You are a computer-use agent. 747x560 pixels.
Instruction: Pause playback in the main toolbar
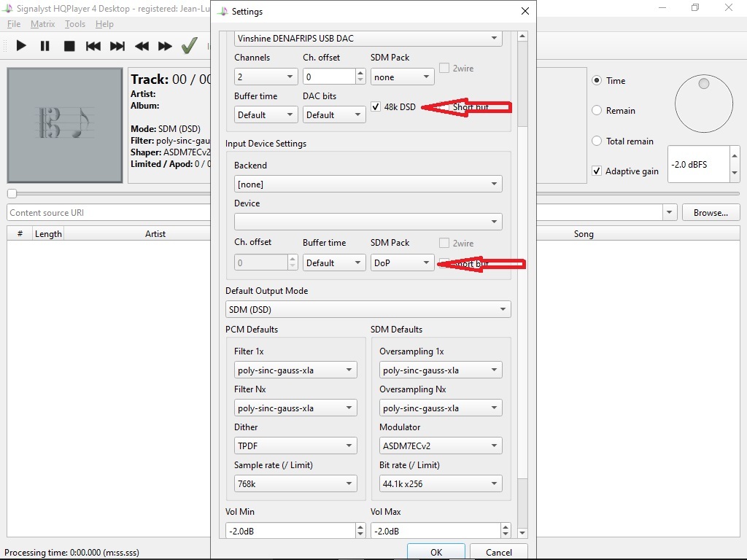[x=44, y=46]
